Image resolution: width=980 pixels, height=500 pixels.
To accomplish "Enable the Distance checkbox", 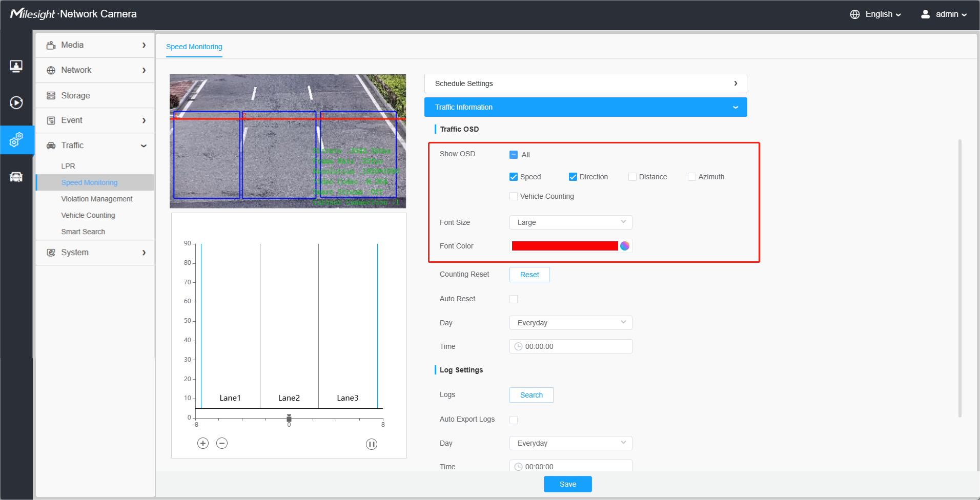I will click(632, 177).
